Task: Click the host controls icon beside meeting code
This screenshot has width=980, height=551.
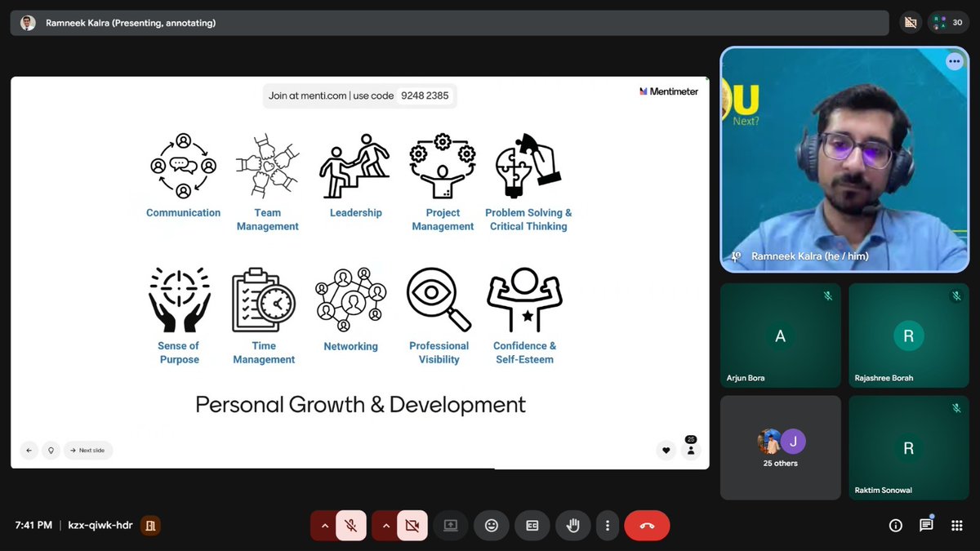Action: click(150, 526)
